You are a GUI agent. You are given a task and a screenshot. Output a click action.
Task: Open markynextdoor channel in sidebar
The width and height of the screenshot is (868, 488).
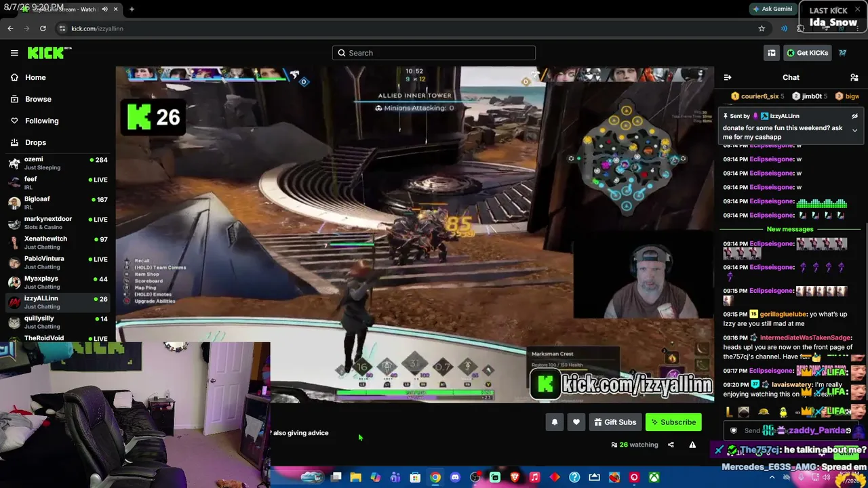pos(58,222)
